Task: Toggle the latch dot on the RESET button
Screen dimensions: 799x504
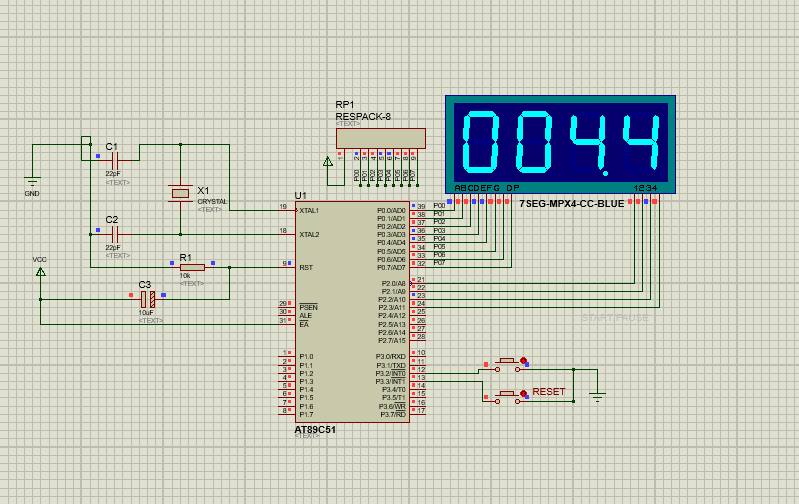Action: point(523,393)
